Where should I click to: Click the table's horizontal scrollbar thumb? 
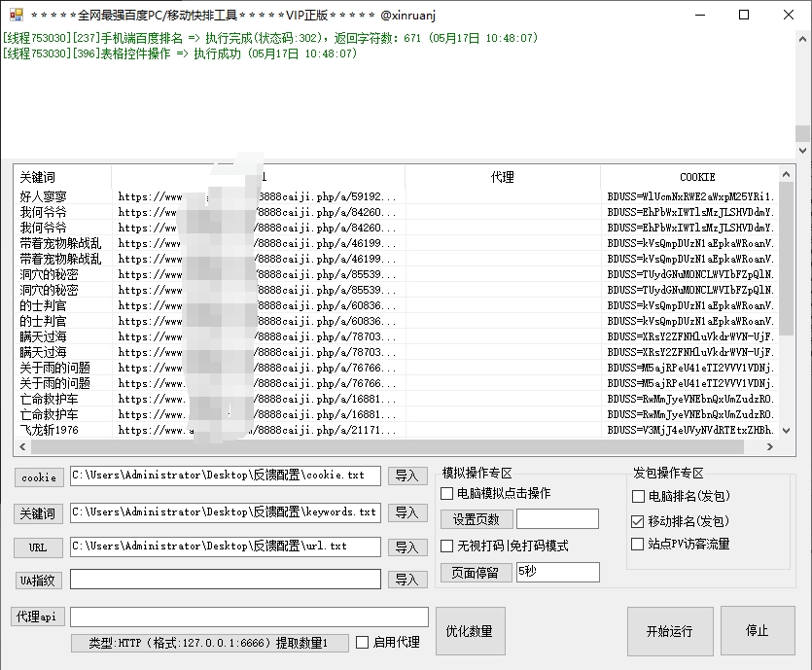[387, 446]
